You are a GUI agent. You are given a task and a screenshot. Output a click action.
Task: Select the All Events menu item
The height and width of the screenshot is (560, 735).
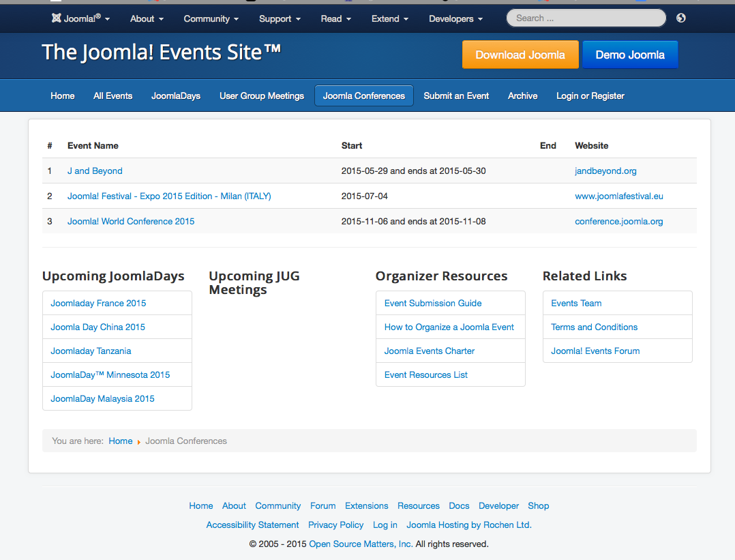(113, 95)
